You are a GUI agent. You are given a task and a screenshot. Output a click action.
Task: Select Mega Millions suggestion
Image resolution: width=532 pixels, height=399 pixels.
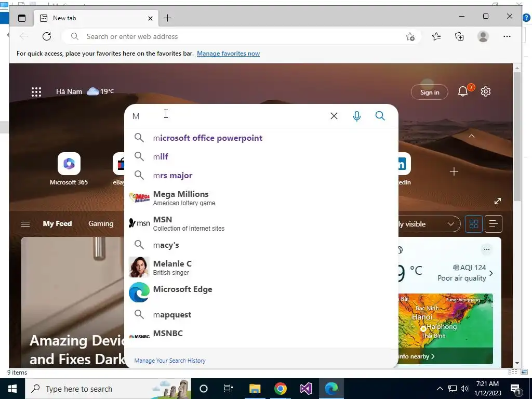click(261, 198)
